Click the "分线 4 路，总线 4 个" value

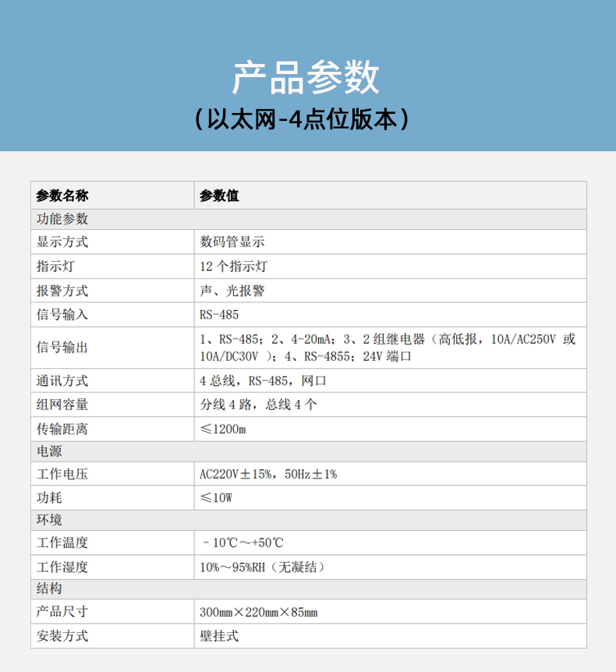[x=258, y=405]
